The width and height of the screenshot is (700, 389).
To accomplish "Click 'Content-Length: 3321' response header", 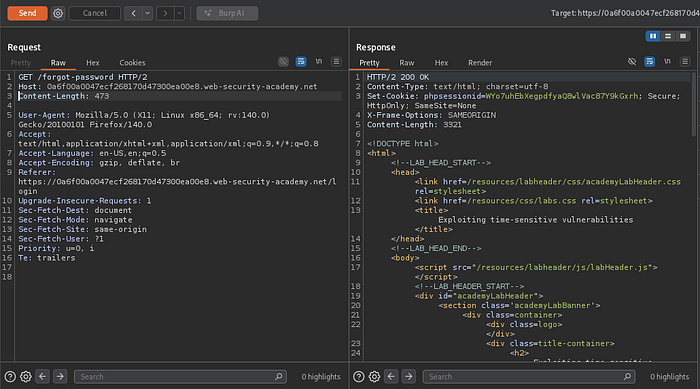I will pyautogui.click(x=414, y=125).
